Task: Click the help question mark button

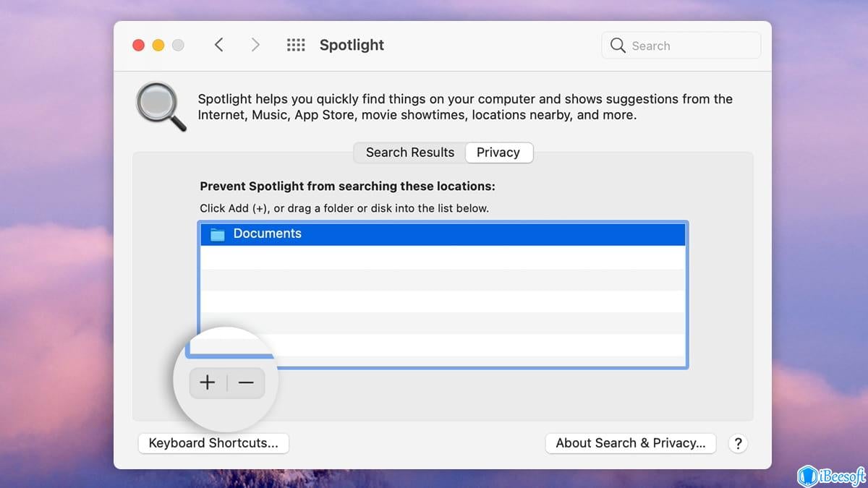Action: point(738,443)
